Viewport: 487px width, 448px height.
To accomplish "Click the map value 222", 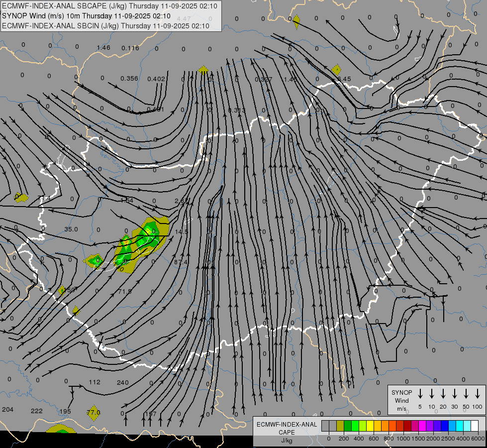I will pos(37,411).
